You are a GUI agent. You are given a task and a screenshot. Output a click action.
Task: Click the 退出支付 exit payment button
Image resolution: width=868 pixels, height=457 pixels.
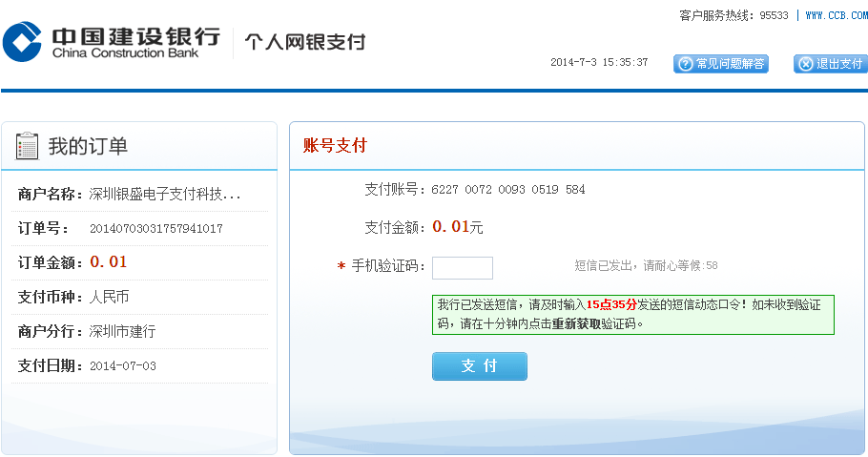(x=831, y=64)
